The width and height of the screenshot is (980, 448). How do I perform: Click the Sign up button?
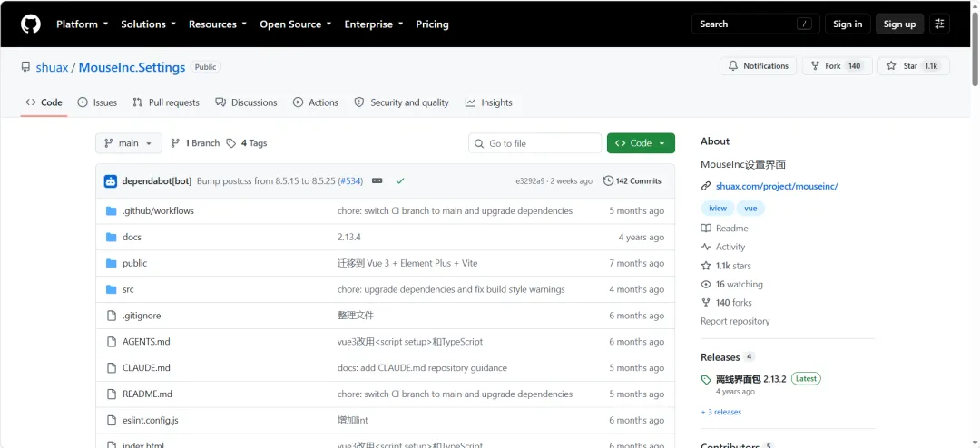point(899,24)
